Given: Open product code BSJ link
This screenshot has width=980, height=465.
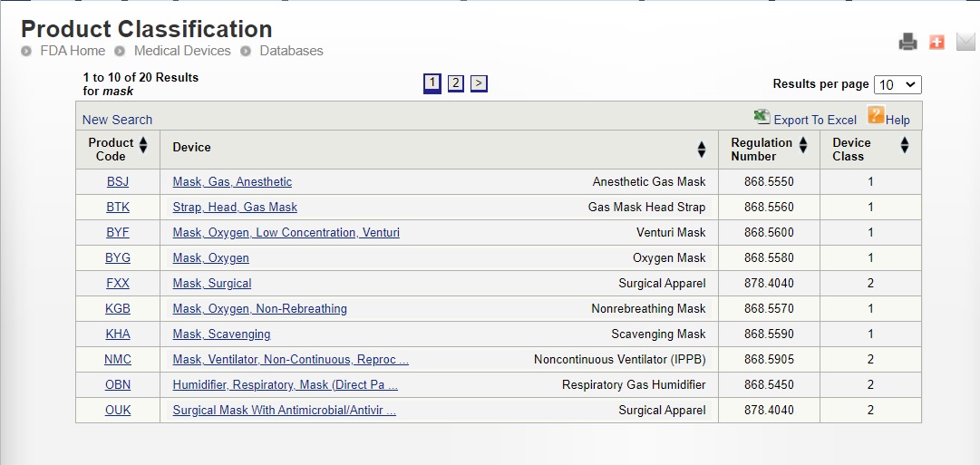Looking at the screenshot, I should (x=118, y=182).
